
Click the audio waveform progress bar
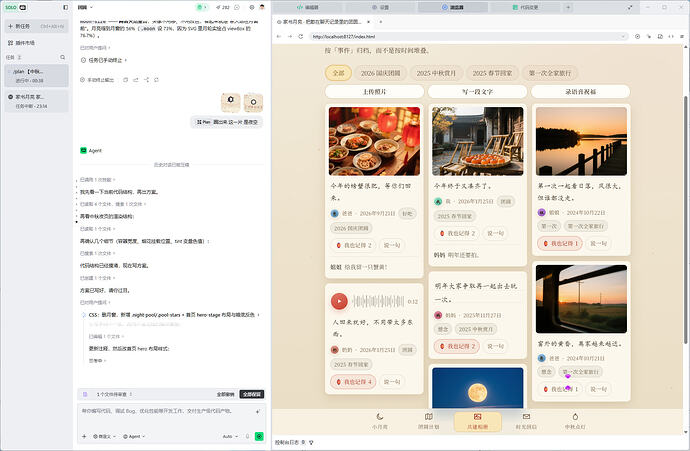(378, 301)
